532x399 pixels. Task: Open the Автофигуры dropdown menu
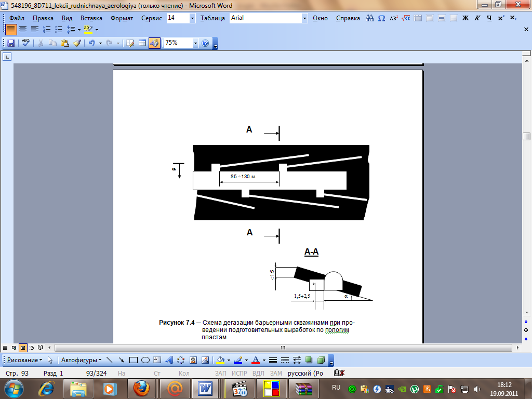click(x=81, y=360)
